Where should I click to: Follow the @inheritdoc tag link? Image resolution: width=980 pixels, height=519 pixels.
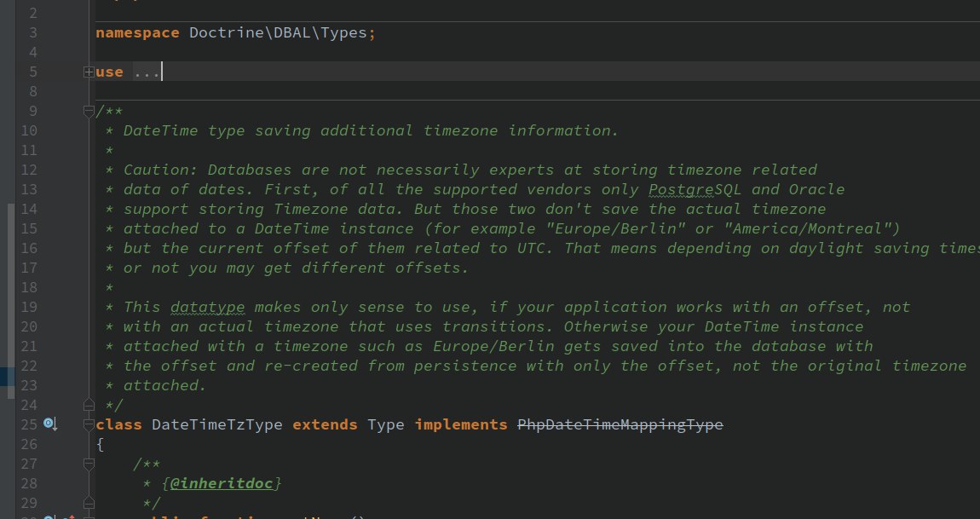pyautogui.click(x=222, y=483)
